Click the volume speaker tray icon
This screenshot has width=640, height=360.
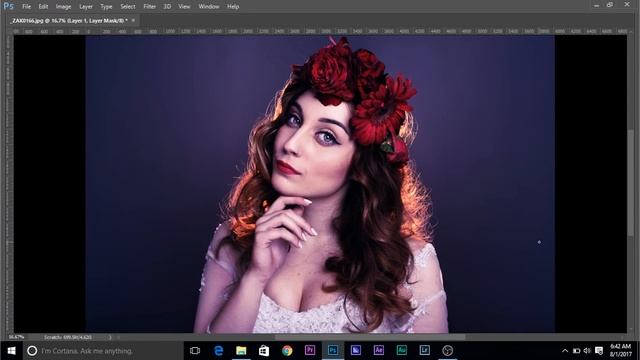[x=587, y=351]
